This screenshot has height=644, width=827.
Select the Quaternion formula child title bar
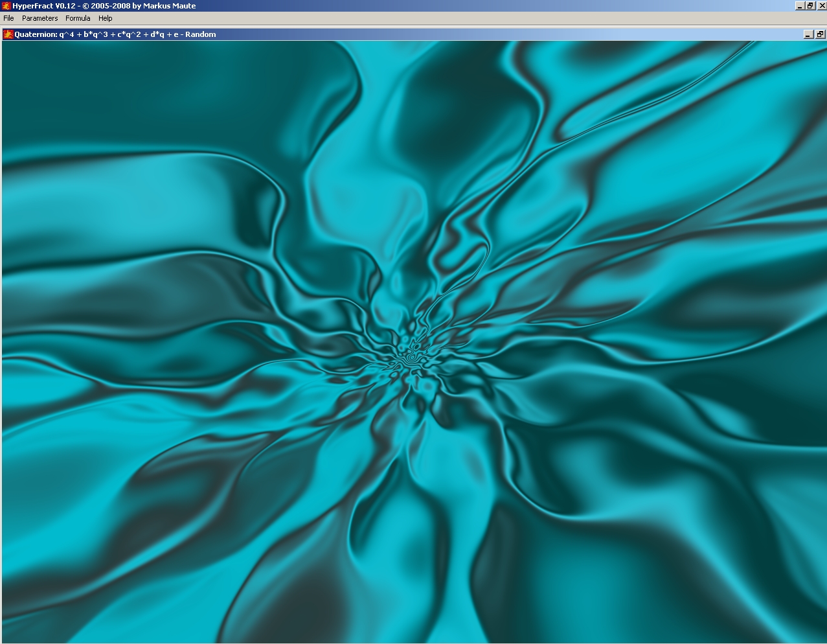(x=453, y=34)
